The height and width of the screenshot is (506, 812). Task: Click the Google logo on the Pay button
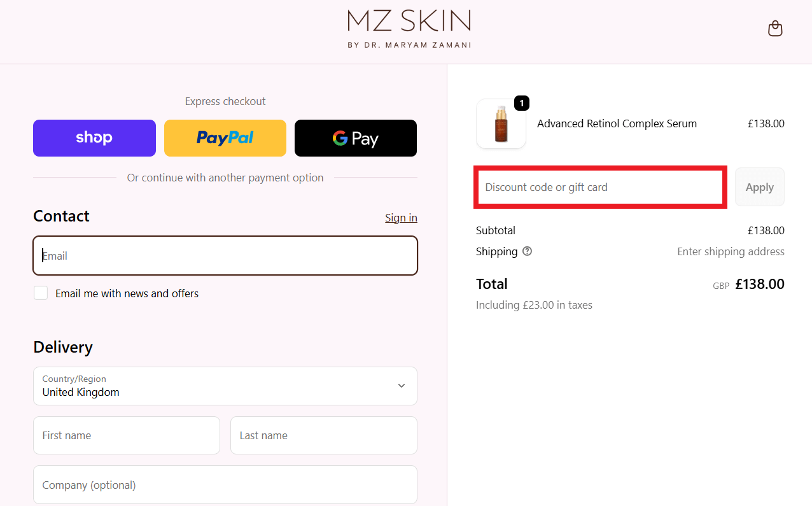(341, 137)
